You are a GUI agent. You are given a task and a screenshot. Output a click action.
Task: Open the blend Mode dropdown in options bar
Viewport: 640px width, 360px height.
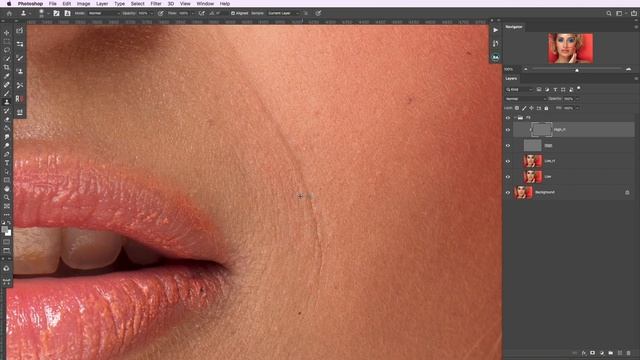[x=104, y=13]
